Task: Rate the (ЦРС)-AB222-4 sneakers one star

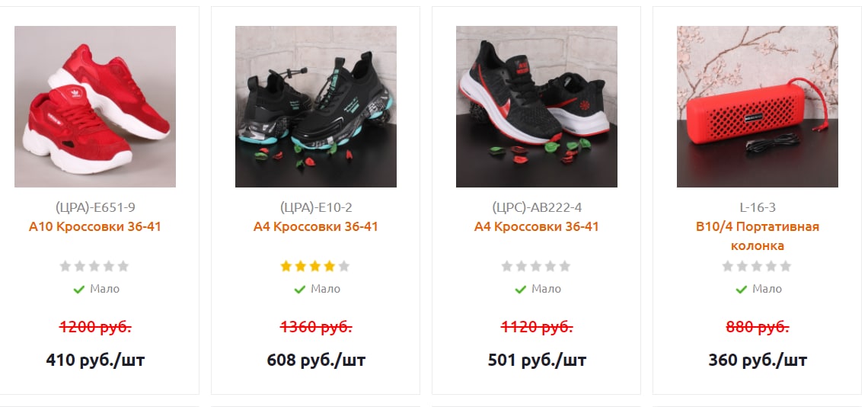Action: (507, 266)
